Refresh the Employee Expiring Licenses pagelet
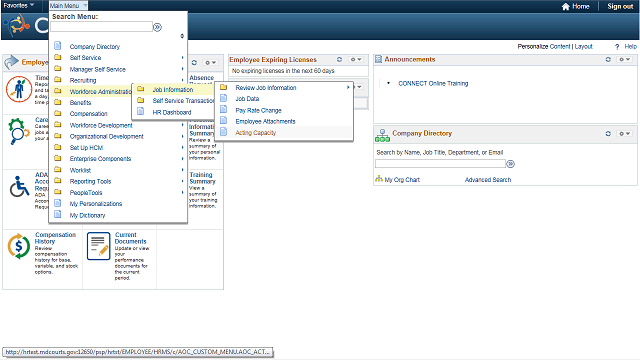The height and width of the screenshot is (360, 640). point(339,60)
